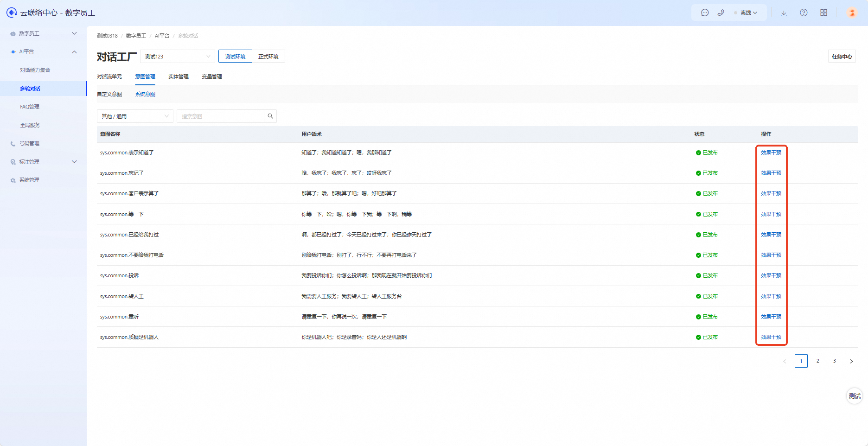Go to page 2 in pagination
This screenshot has width=868, height=446.
[x=818, y=361]
